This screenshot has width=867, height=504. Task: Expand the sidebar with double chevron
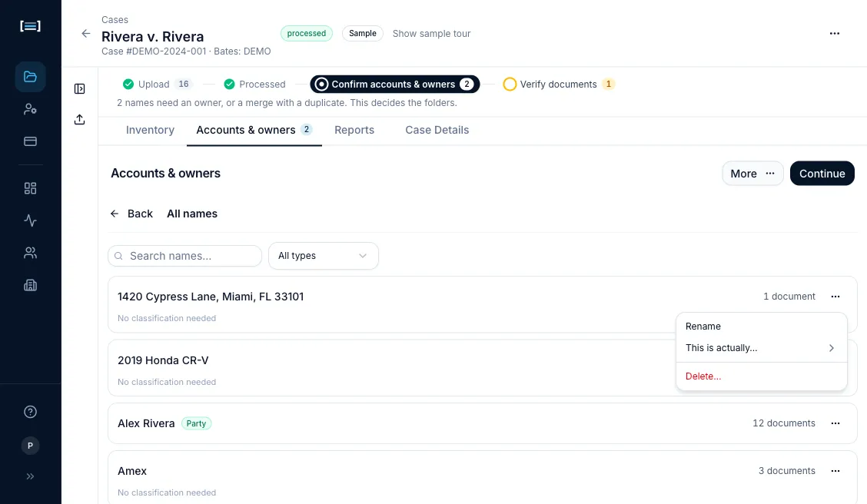(31, 476)
